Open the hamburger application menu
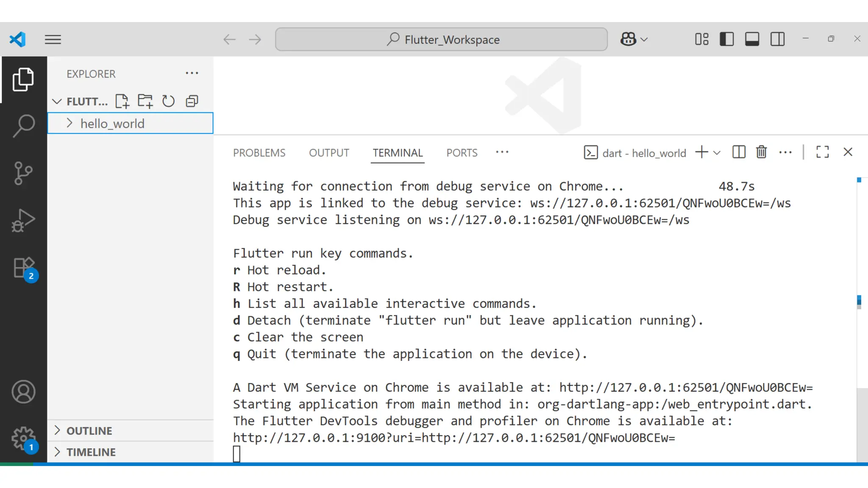Image resolution: width=868 pixels, height=488 pixels. (53, 39)
